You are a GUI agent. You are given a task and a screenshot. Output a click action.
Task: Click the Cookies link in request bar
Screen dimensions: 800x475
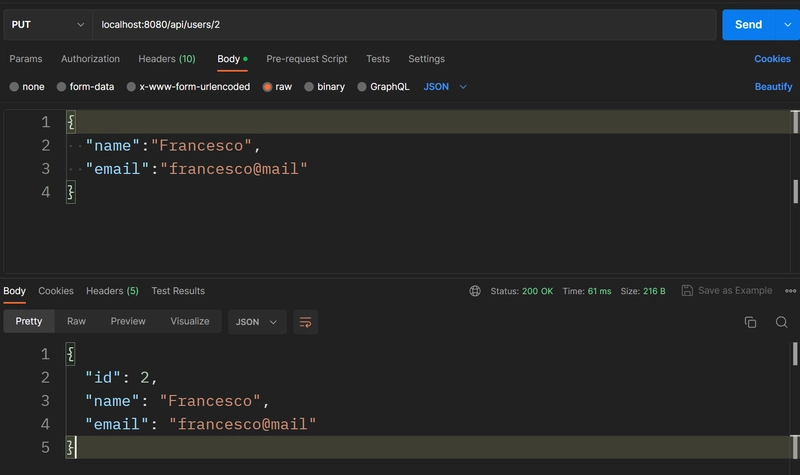click(x=772, y=59)
